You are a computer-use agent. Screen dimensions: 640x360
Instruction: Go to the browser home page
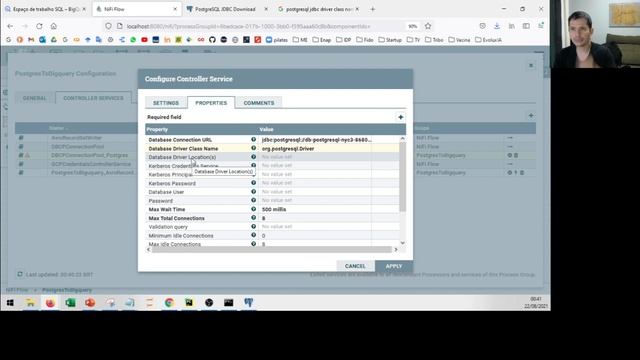pyautogui.click(x=53, y=26)
